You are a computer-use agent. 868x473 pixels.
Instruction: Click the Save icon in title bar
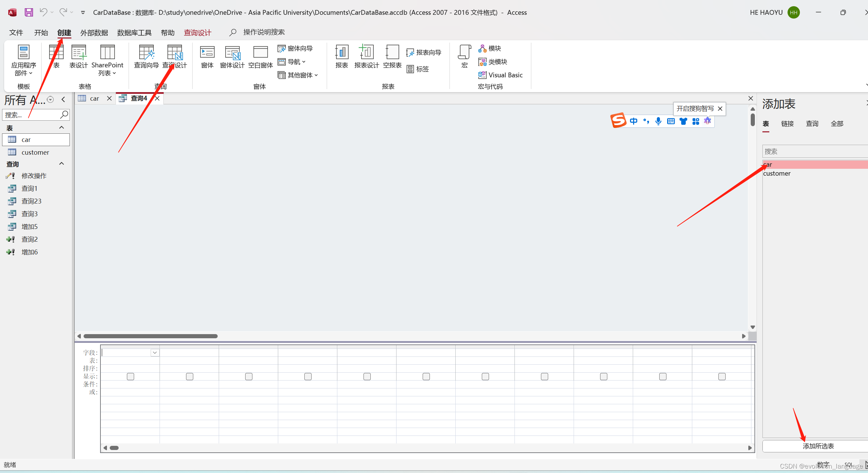pyautogui.click(x=29, y=12)
